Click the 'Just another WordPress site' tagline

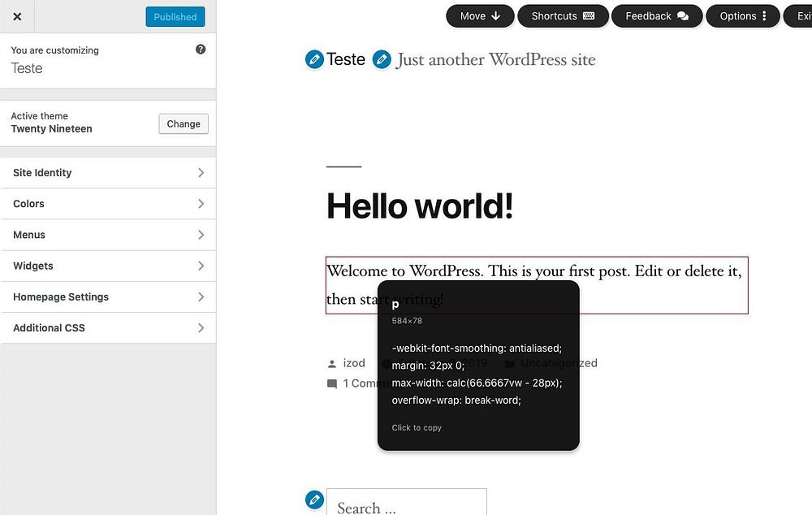495,59
